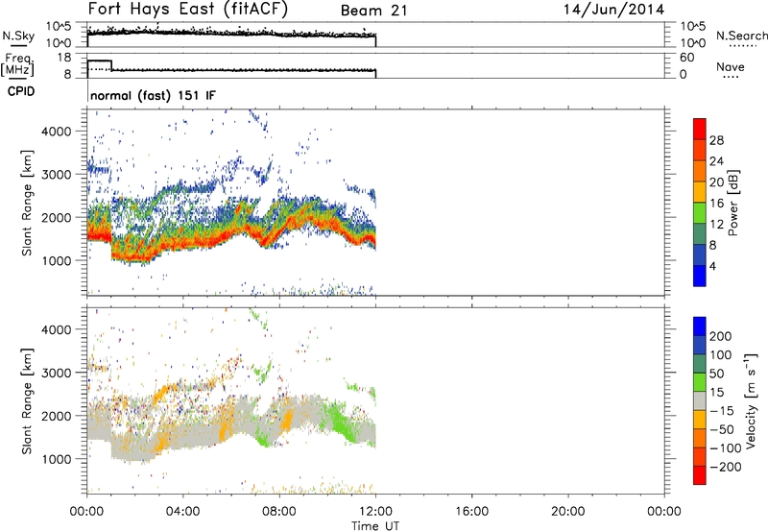Click the red bottom of the Velocity color bar
768x532 pixels.
click(700, 475)
